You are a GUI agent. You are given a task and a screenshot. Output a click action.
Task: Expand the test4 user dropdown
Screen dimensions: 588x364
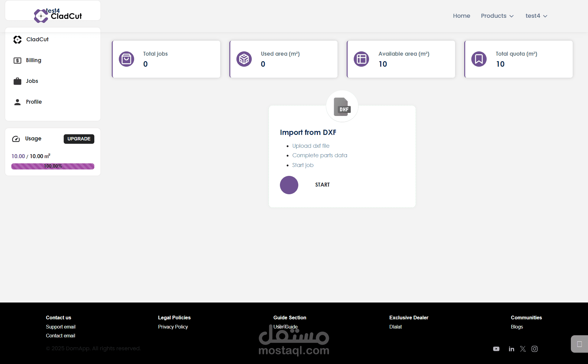pyautogui.click(x=536, y=16)
